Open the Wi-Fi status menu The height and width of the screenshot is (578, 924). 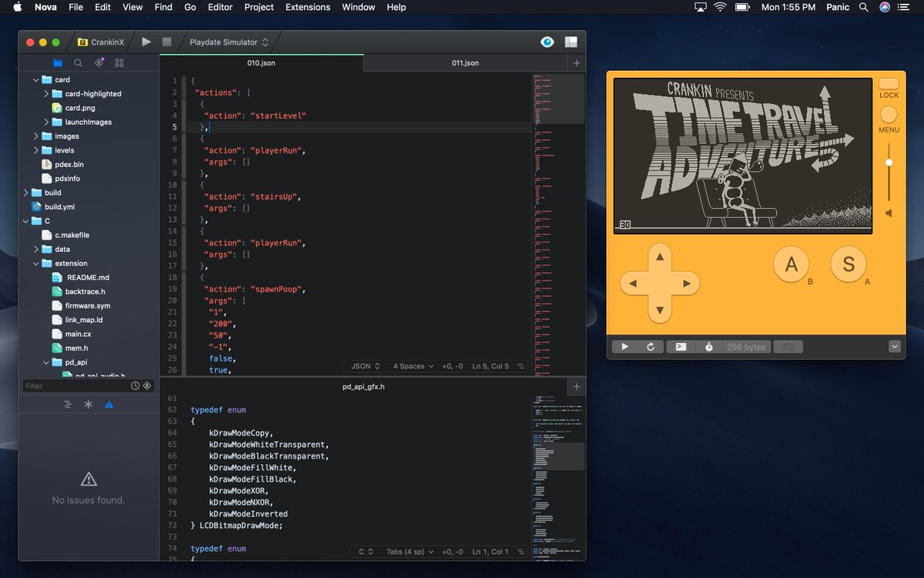click(721, 7)
